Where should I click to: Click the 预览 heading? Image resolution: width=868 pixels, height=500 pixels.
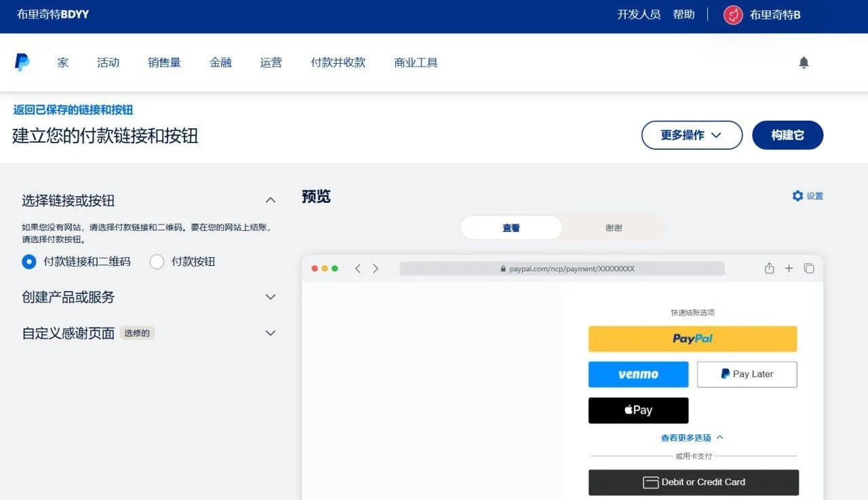tap(316, 196)
